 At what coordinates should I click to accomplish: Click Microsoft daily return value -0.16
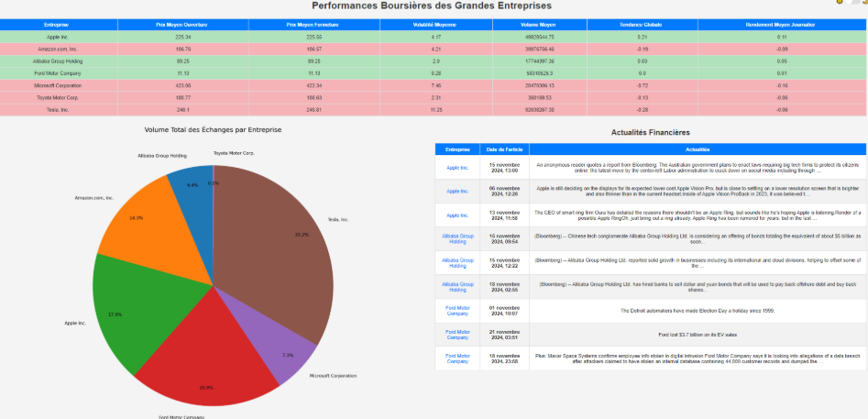[x=783, y=86]
